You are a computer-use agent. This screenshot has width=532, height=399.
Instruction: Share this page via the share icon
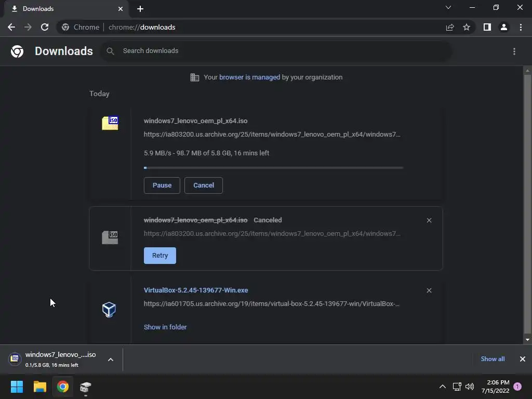450,27
